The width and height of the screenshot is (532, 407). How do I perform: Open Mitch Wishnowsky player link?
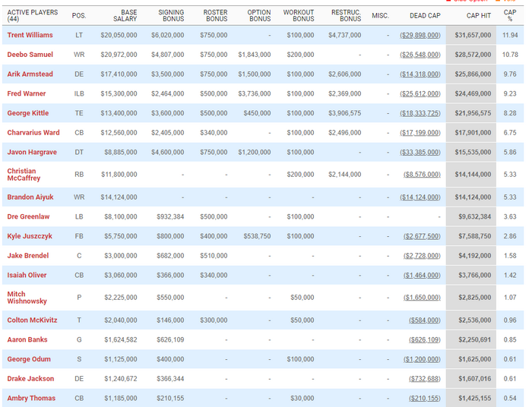(27, 298)
